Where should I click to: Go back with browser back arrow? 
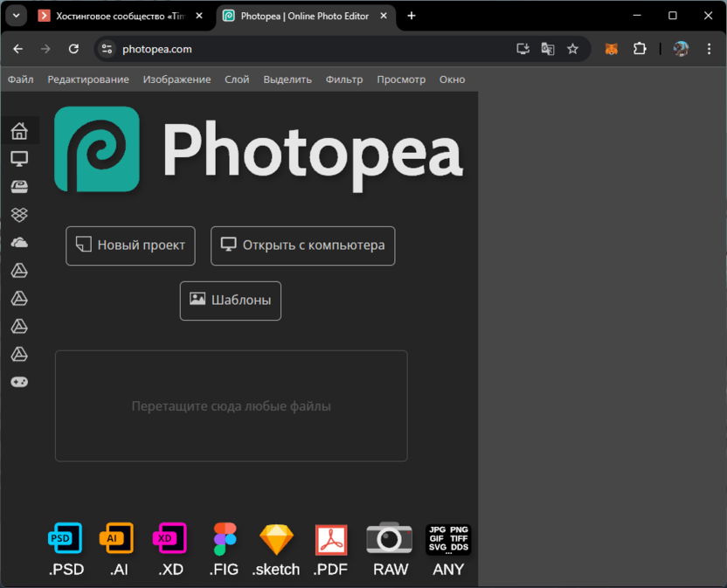[18, 49]
